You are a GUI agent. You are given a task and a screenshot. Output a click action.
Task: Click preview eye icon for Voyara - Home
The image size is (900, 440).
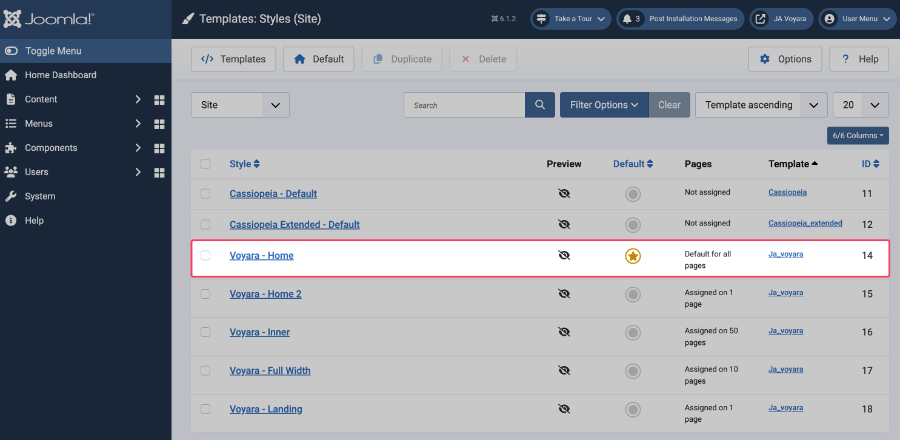click(x=564, y=255)
